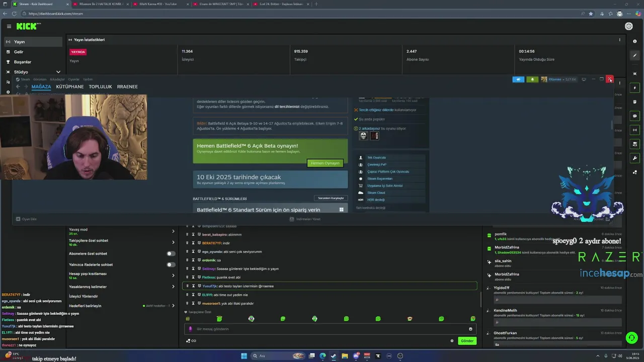Click the pencil edit icon in the right sidebar
644x362 pixels.
coord(635,55)
